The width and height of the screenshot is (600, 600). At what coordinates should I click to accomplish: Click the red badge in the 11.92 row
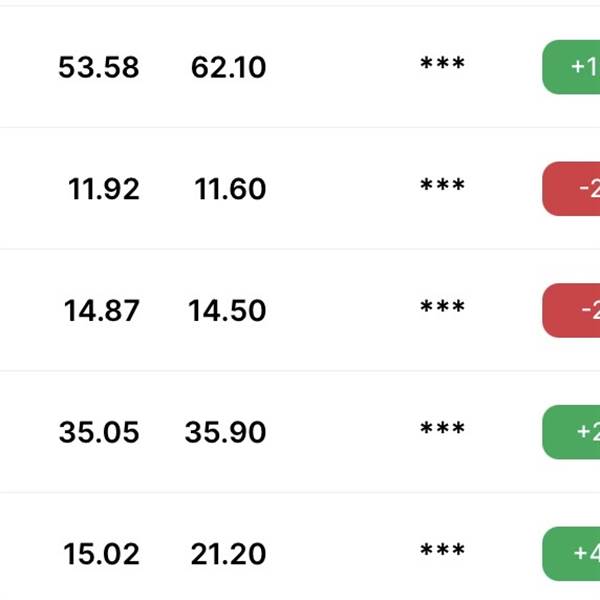pos(572,189)
